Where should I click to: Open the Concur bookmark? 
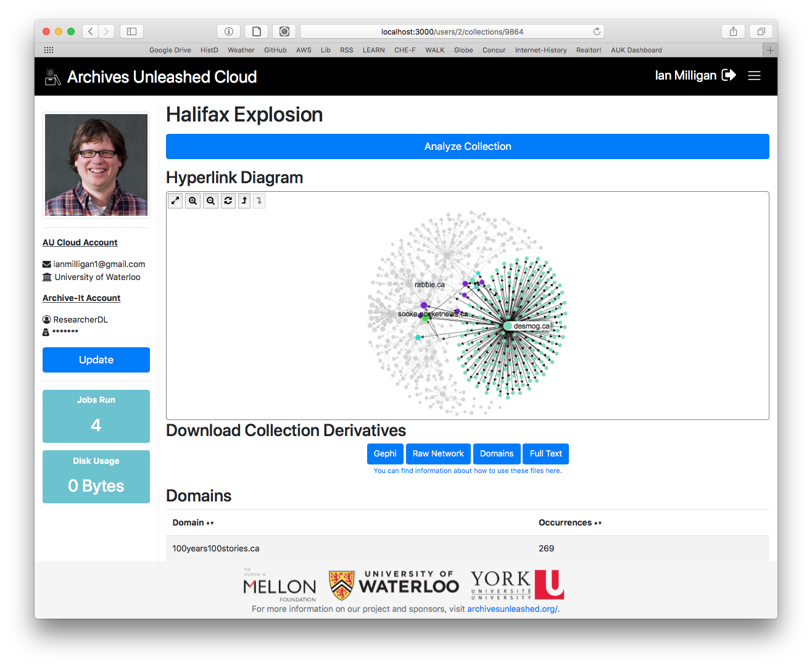point(494,50)
